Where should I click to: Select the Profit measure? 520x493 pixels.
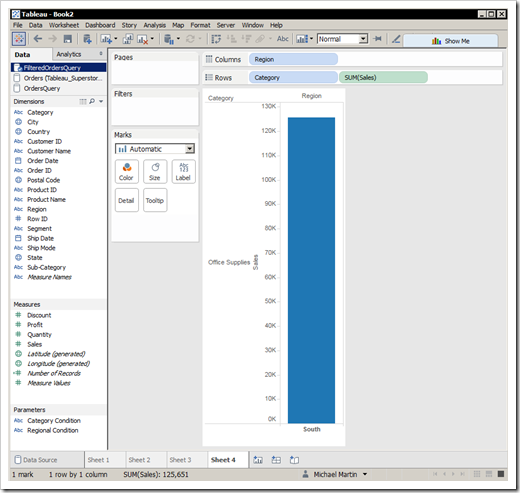point(35,325)
